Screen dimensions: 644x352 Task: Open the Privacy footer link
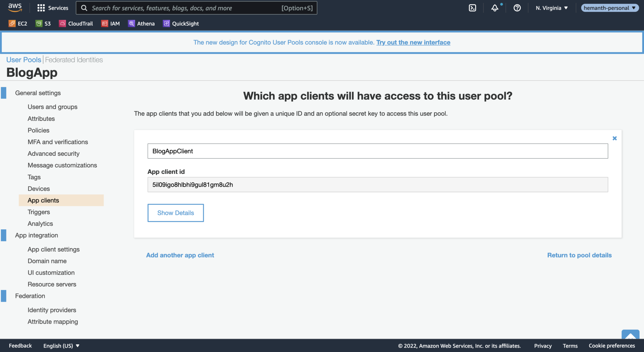click(x=543, y=346)
